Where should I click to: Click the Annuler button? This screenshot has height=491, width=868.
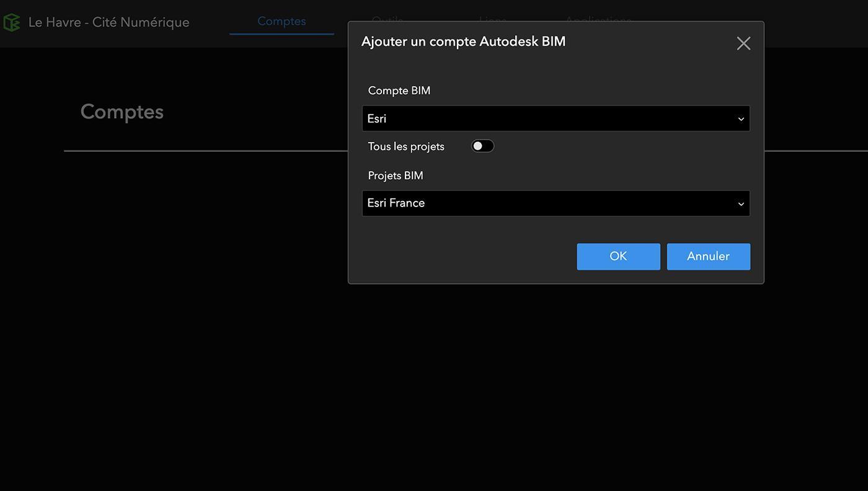coord(708,257)
